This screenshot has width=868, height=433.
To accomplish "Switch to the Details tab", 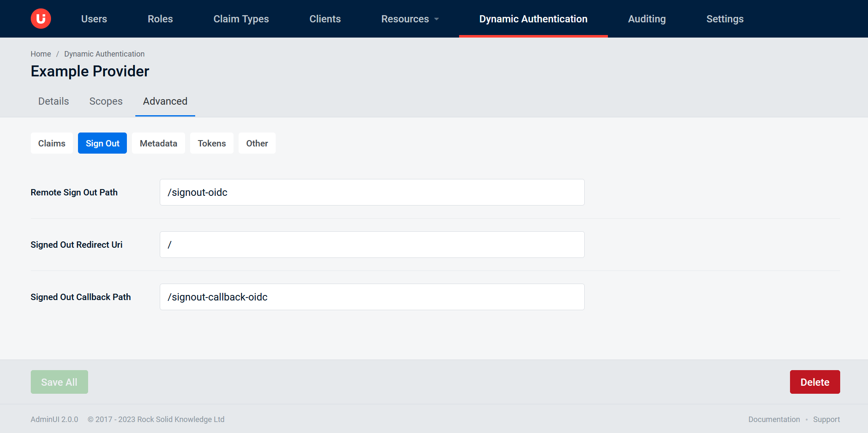I will coord(54,101).
